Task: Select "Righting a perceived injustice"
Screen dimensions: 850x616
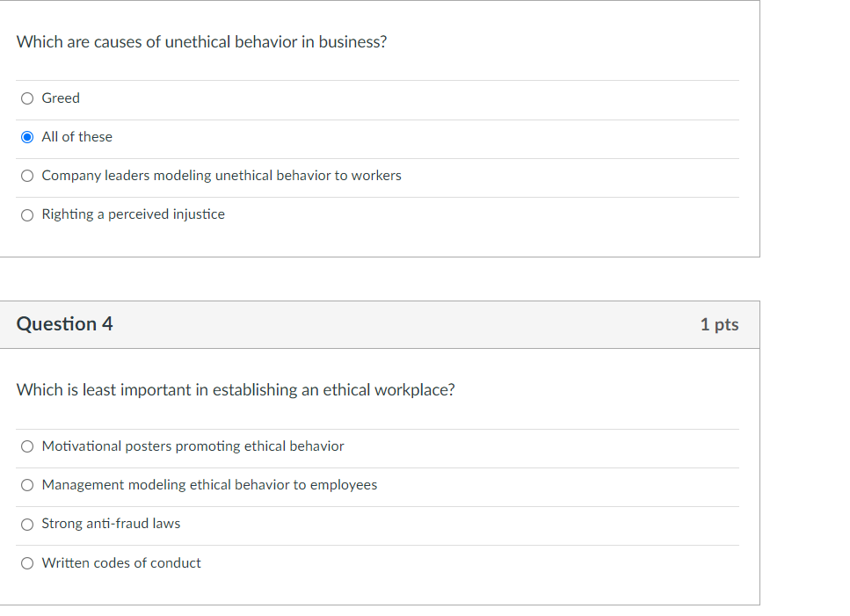Action: [x=26, y=214]
